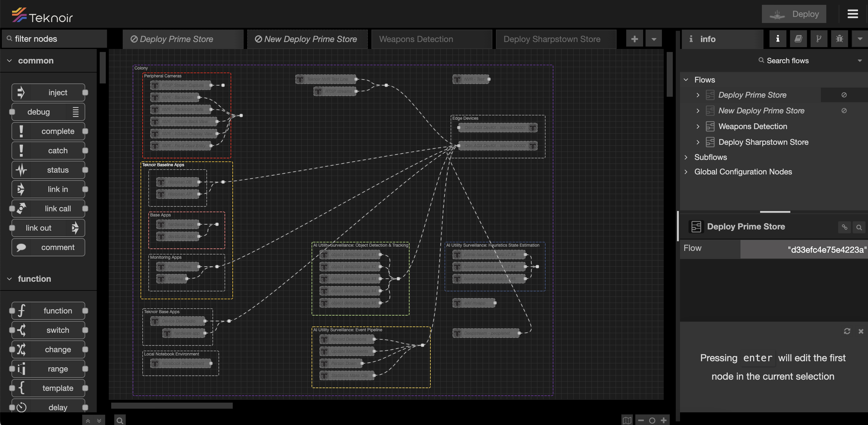Screen dimensions: 868x425
Task: Click the workspace vertical scrollbar
Action: click(669, 74)
